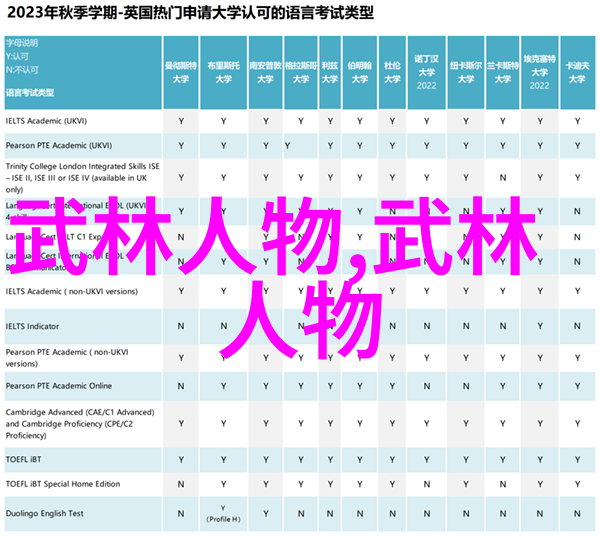This screenshot has height=536, width=600.
Task: Select the IELTS Academic (non-UKVI versions) row label
Action: click(72, 292)
